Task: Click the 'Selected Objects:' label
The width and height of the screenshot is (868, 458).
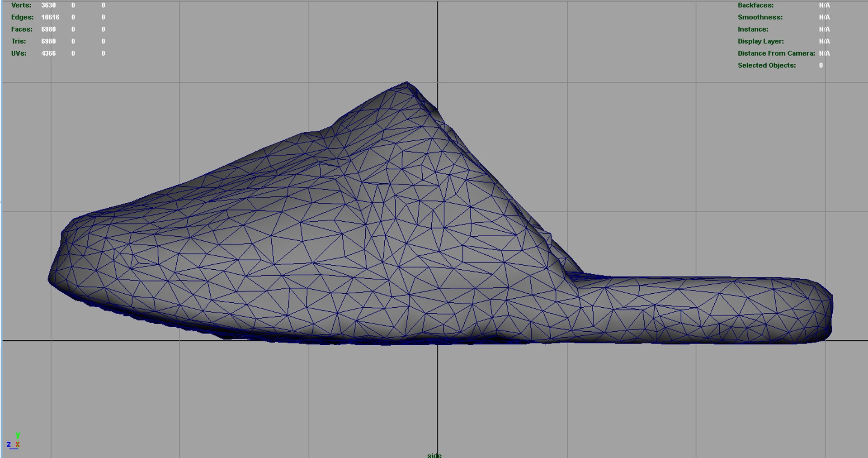Action: point(767,65)
